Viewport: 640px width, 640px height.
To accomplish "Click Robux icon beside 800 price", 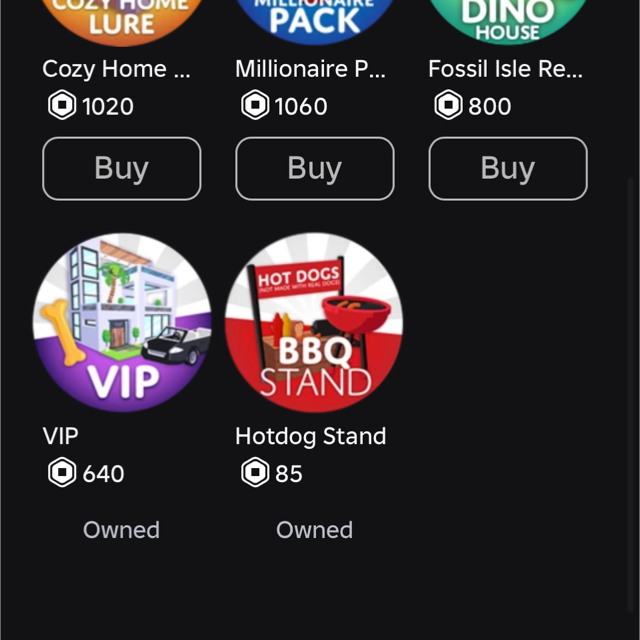I will click(448, 106).
